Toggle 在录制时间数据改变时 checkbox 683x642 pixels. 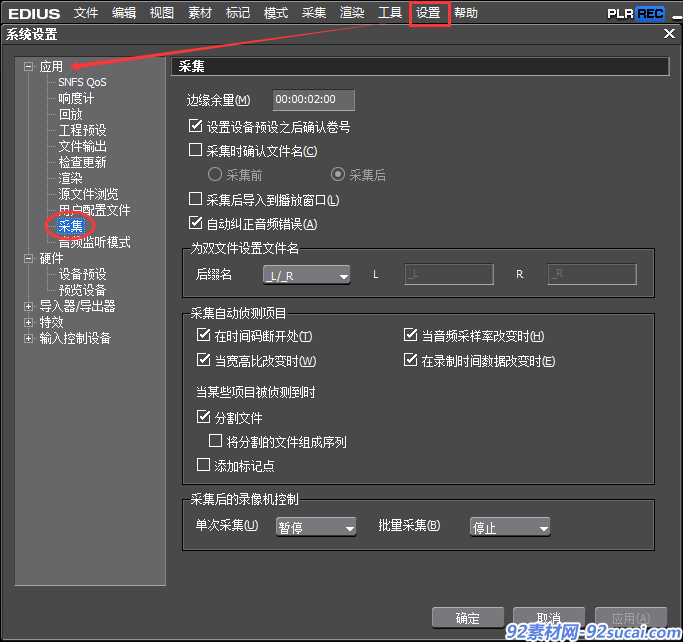(410, 360)
